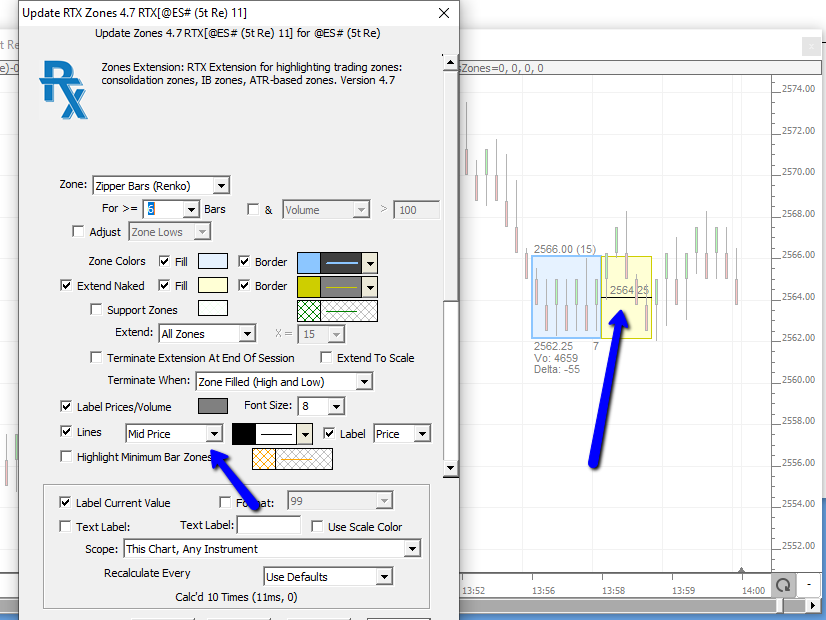Click the Support Zones fill color swatch
The image size is (826, 620).
click(x=213, y=308)
